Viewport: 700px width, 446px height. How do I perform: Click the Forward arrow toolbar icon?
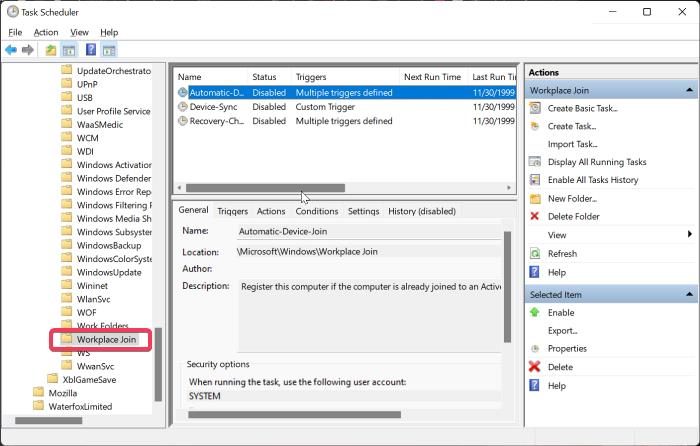click(x=28, y=50)
